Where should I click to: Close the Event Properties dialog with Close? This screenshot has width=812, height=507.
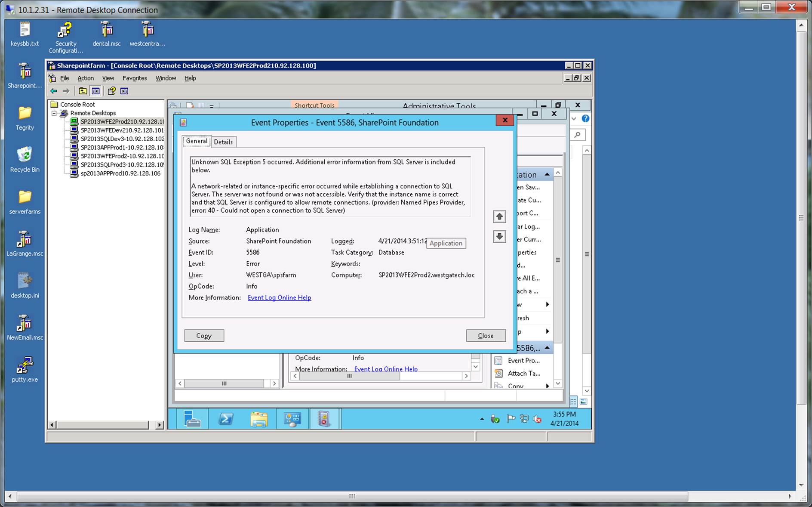(x=486, y=336)
